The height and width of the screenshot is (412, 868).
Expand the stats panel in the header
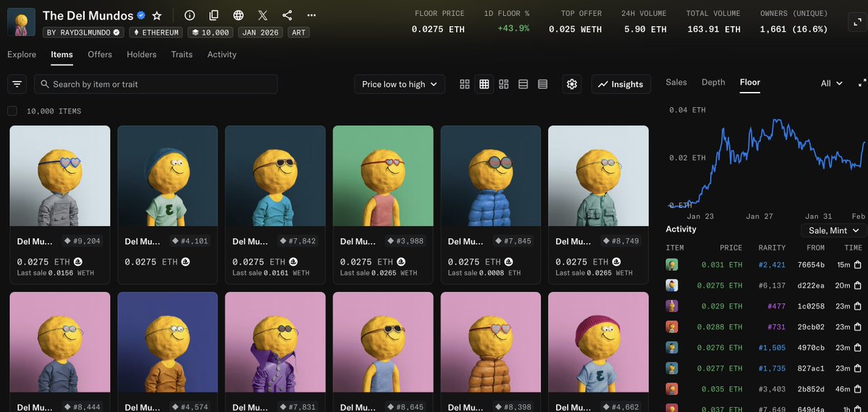pos(857,22)
